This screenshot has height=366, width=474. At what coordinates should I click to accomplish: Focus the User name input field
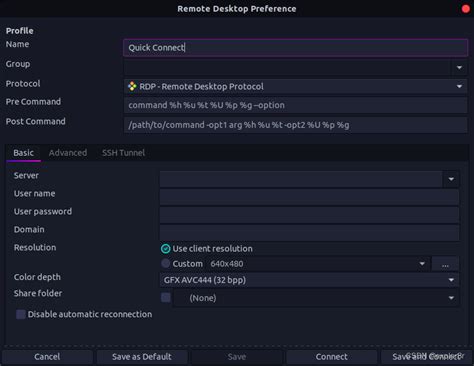click(x=309, y=197)
